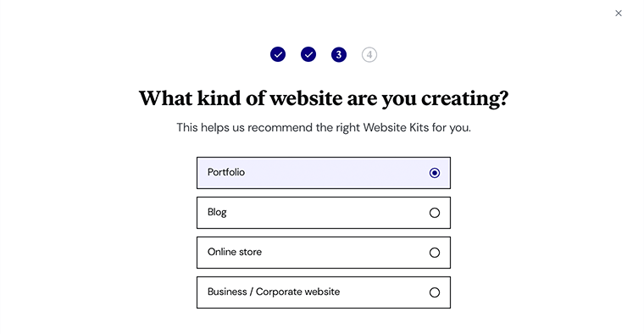This screenshot has height=334, width=644.
Task: Pick the Online store radio button
Action: coord(435,253)
